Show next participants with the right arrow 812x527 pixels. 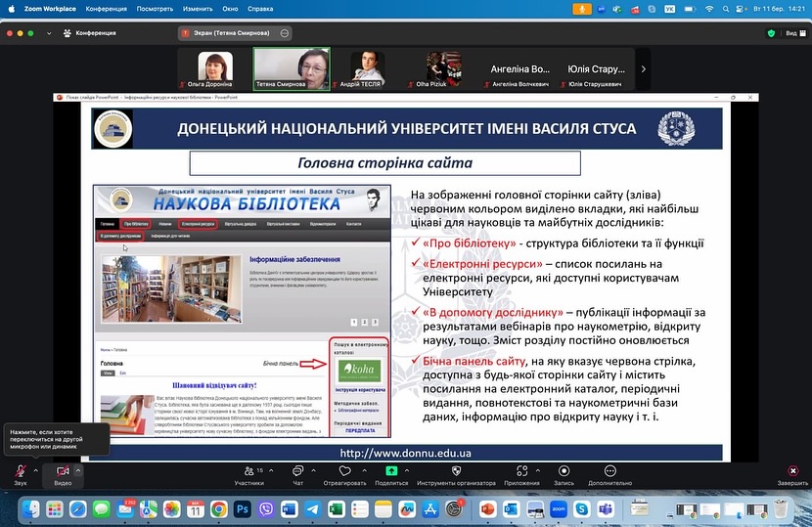click(643, 68)
